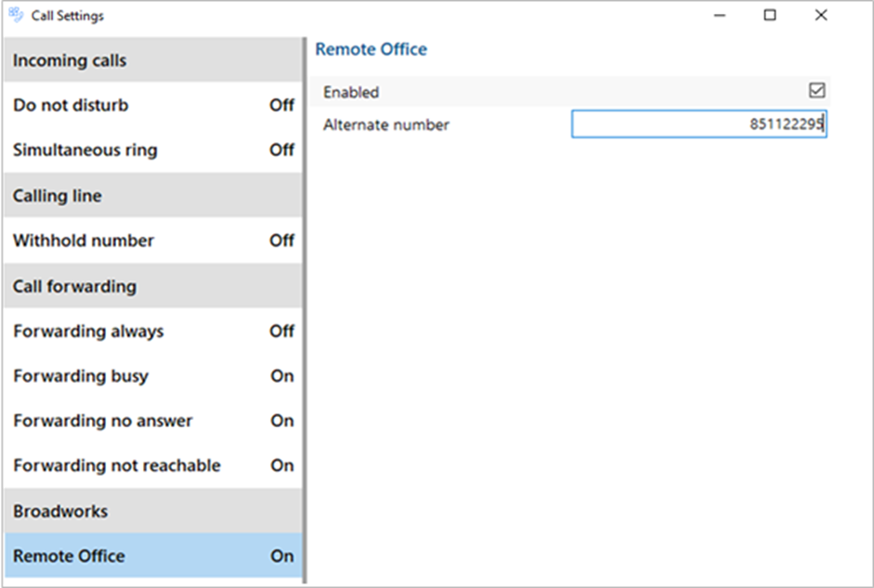
Task: Select Forwarding no answer option
Action: tap(153, 421)
